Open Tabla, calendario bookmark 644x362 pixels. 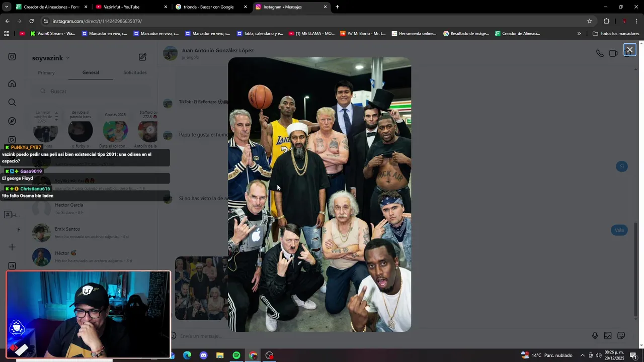(260, 34)
